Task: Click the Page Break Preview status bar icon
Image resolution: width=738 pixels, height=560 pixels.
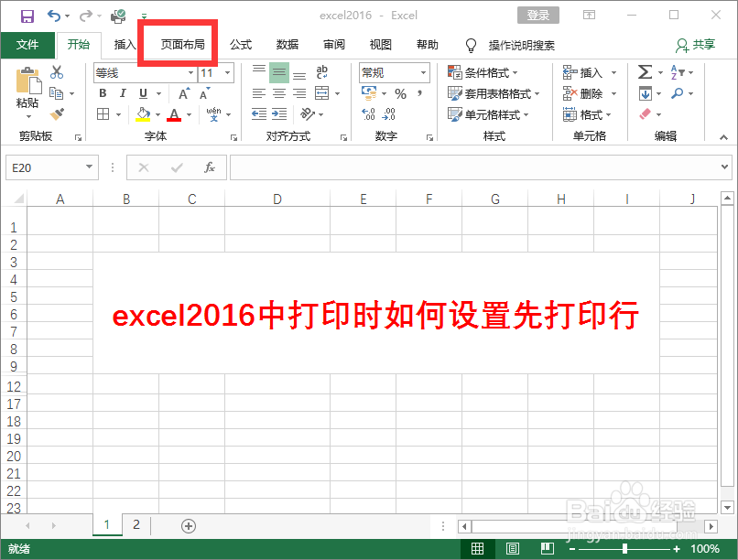Action: pos(547,548)
